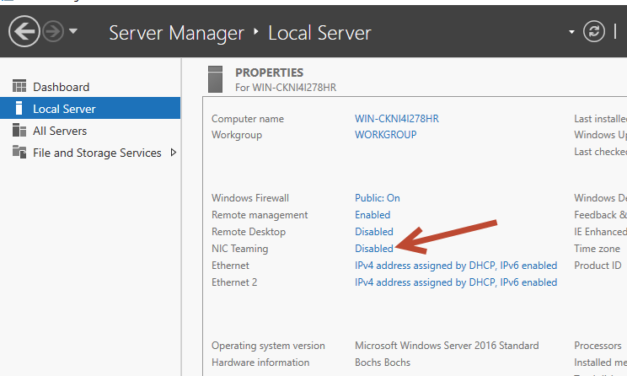Click the refresh icon in header
The image size is (627, 376).
(594, 31)
